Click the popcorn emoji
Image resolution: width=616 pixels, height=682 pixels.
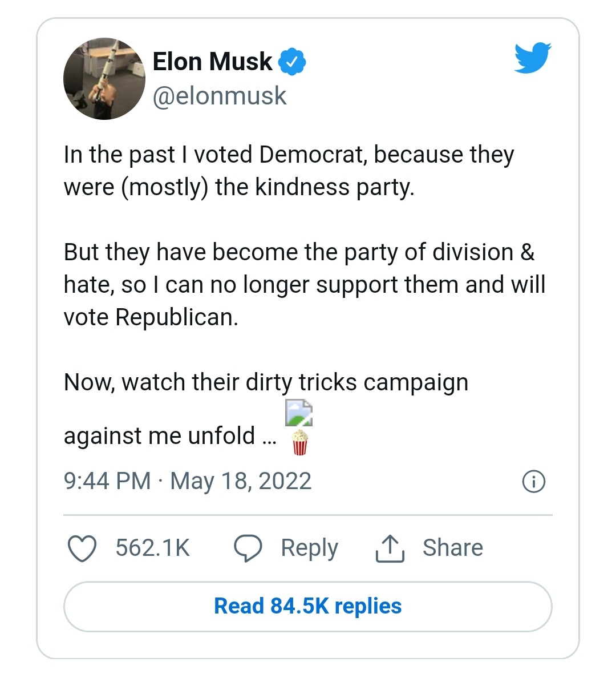(300, 442)
